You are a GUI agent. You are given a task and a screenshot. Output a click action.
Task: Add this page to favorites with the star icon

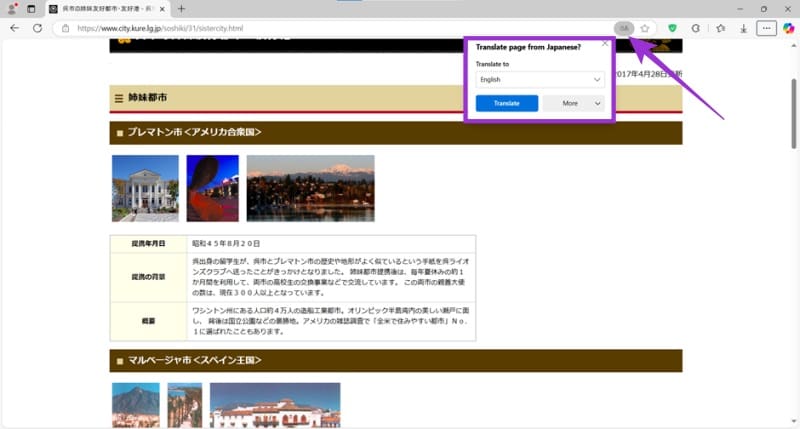[x=646, y=28]
